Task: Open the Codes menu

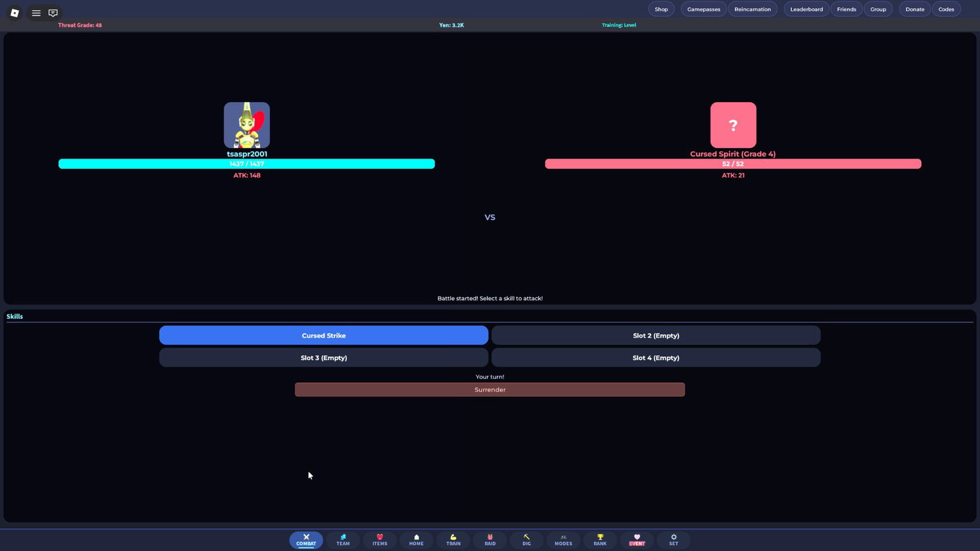Action: point(946,9)
